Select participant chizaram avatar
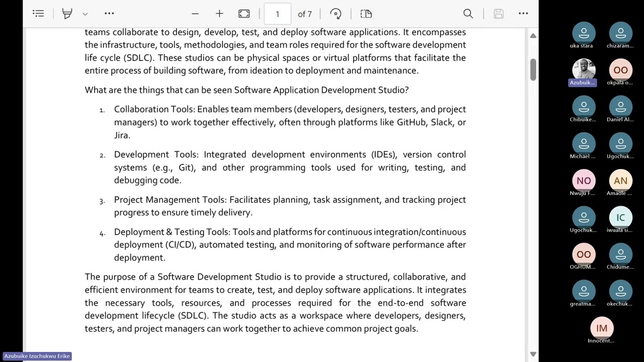 (620, 33)
